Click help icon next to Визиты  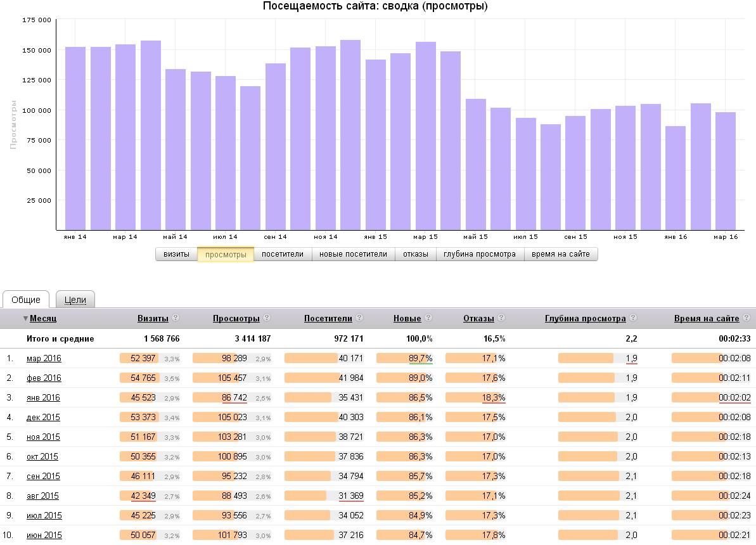tap(176, 317)
